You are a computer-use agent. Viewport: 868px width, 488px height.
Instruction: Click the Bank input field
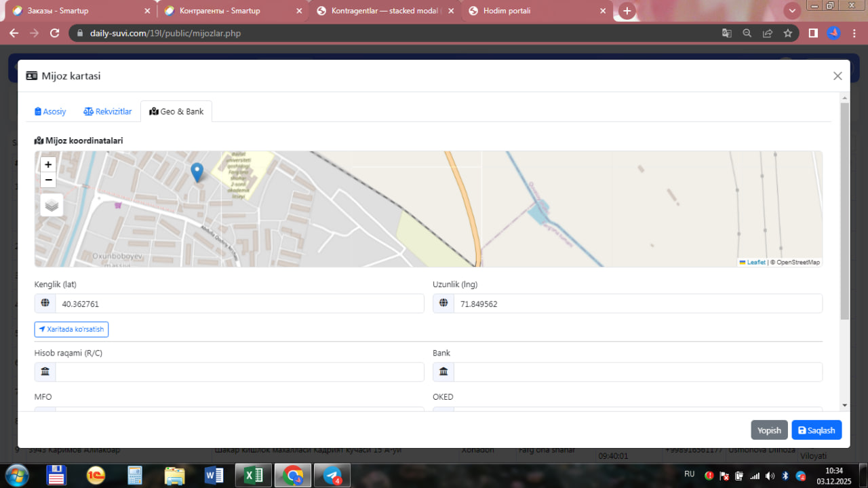pyautogui.click(x=637, y=372)
